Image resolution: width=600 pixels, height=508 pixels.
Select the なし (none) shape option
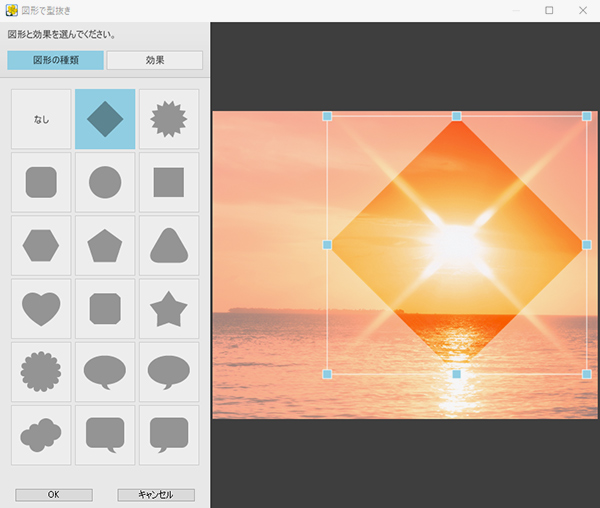click(41, 120)
